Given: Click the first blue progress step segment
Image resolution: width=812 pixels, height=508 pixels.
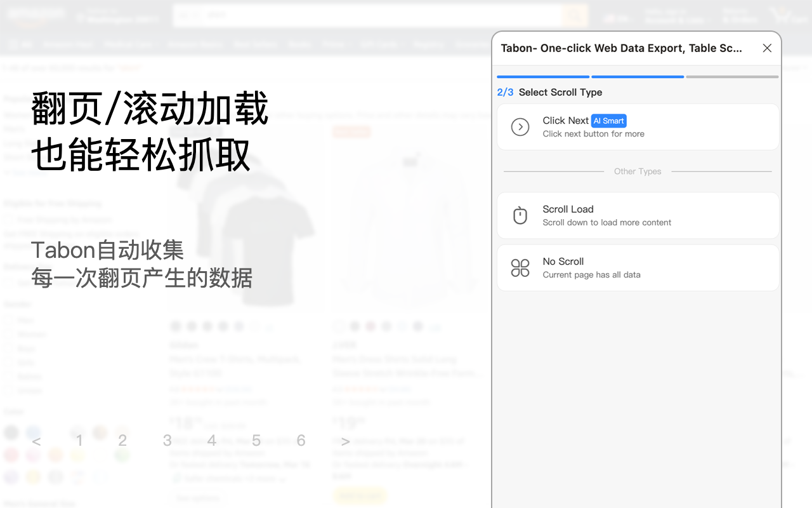Looking at the screenshot, I should (x=543, y=77).
